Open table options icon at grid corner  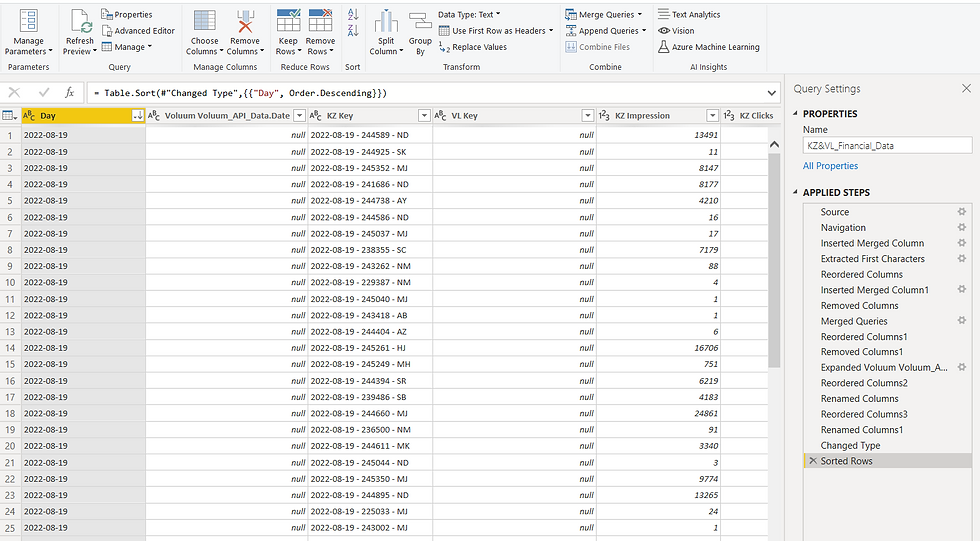9,116
